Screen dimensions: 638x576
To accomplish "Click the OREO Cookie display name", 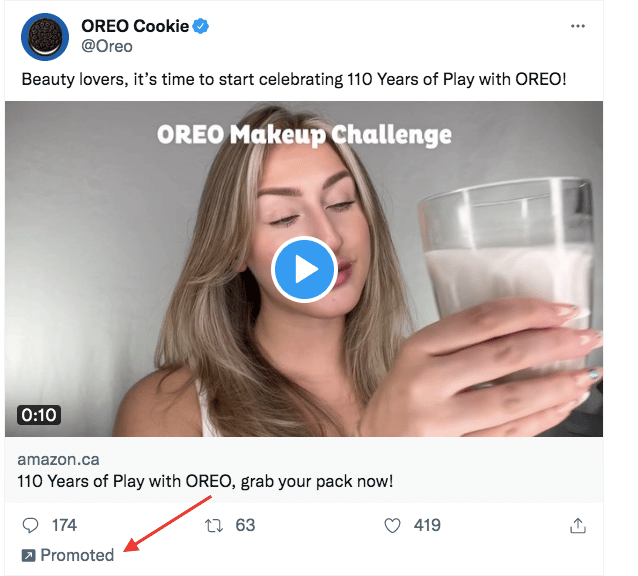I will 134,26.
